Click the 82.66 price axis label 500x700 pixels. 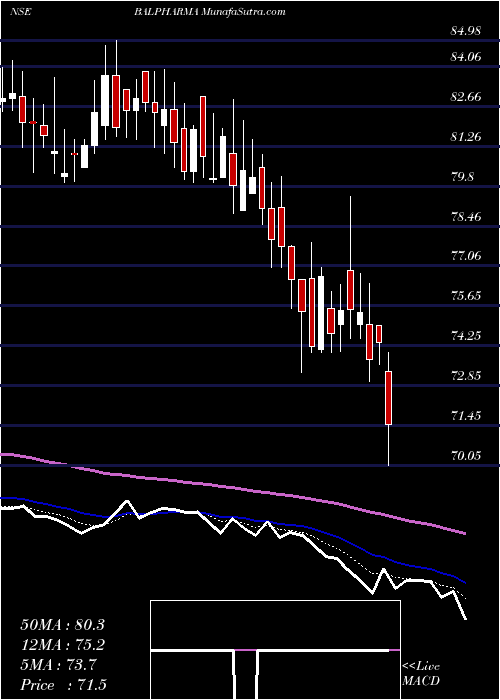pos(466,97)
